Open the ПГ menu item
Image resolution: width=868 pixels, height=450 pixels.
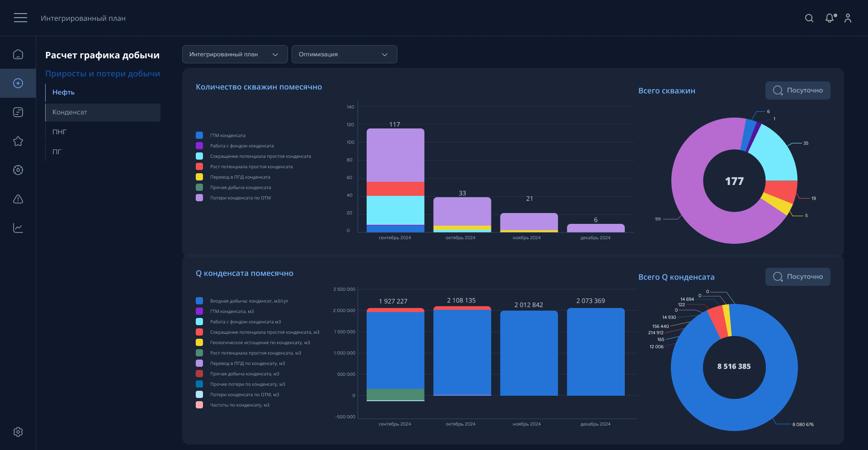57,152
